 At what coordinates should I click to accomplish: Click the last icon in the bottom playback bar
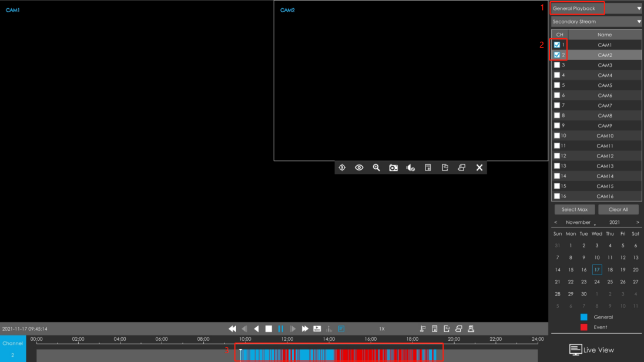(471, 329)
